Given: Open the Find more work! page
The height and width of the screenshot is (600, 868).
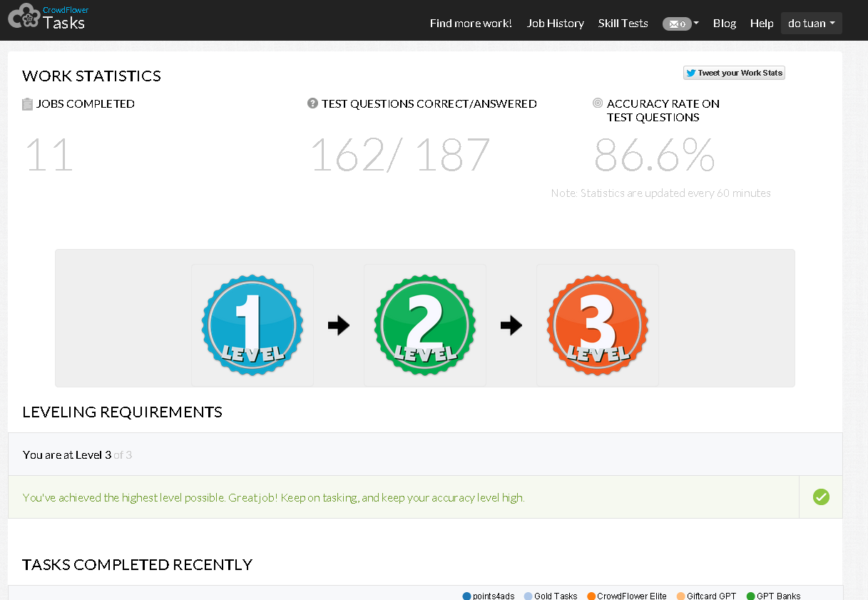Looking at the screenshot, I should pos(471,24).
